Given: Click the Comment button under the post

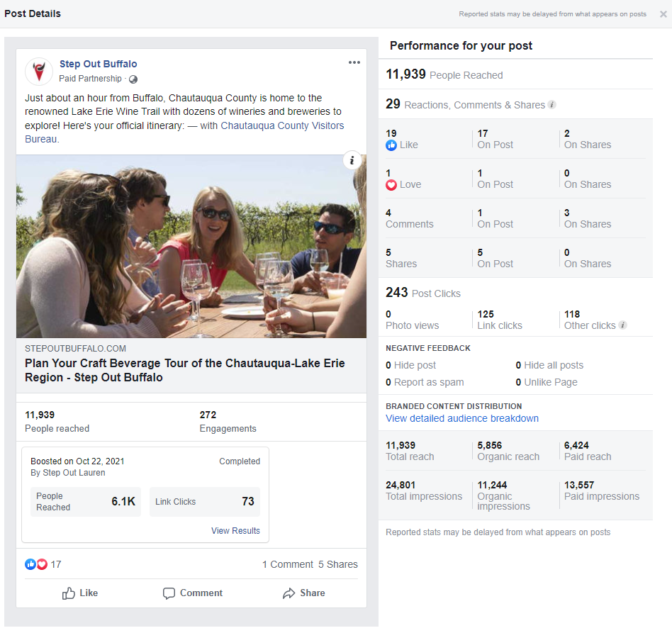Looking at the screenshot, I should tap(193, 593).
